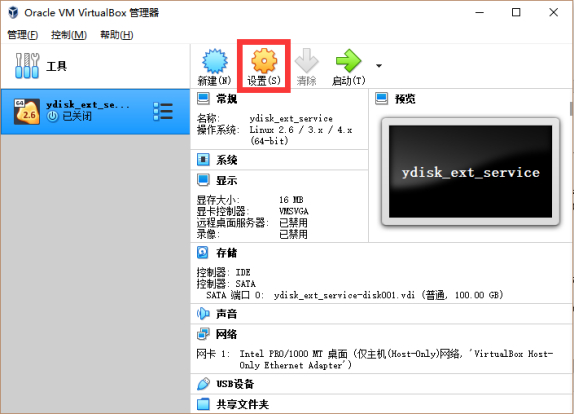Click the vertical scrollbar of the details pane

tap(572, 109)
